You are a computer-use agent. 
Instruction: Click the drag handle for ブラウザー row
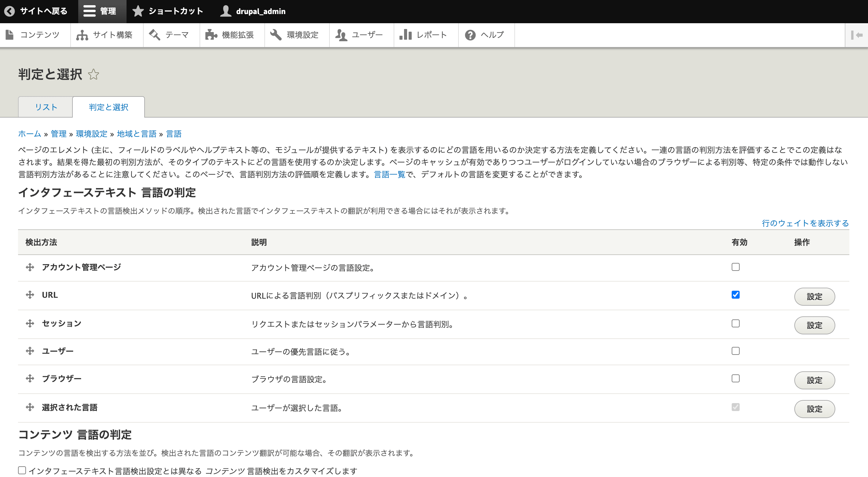(x=30, y=379)
